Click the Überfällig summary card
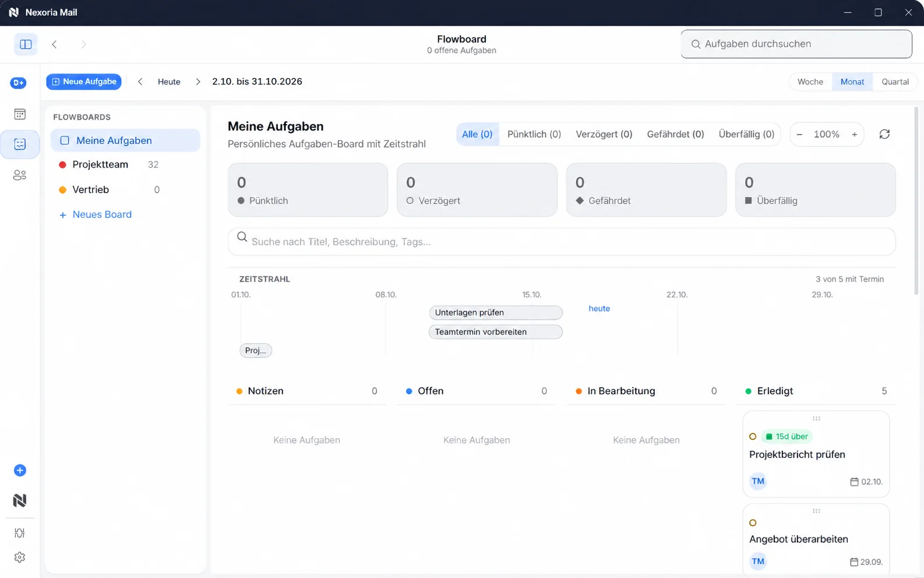924x578 pixels. coord(816,190)
